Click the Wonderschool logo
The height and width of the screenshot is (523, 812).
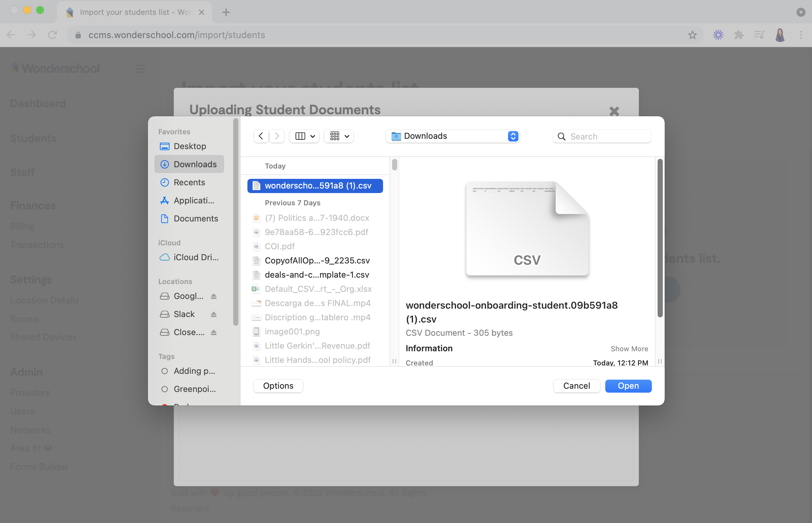click(x=55, y=68)
